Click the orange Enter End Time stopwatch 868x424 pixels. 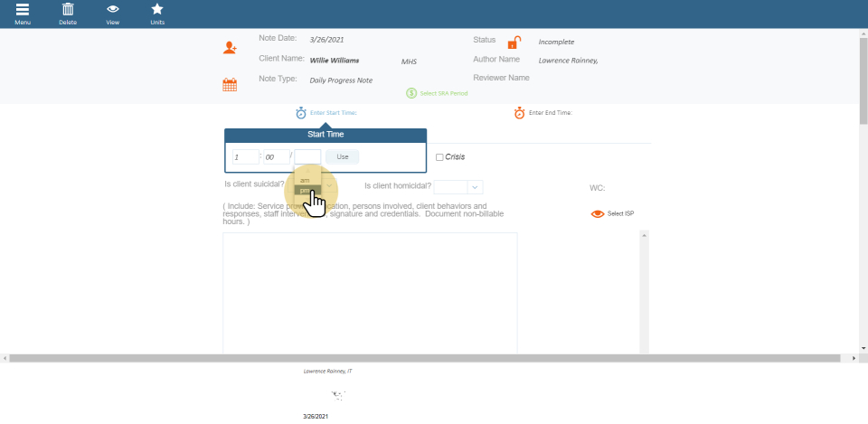point(519,113)
